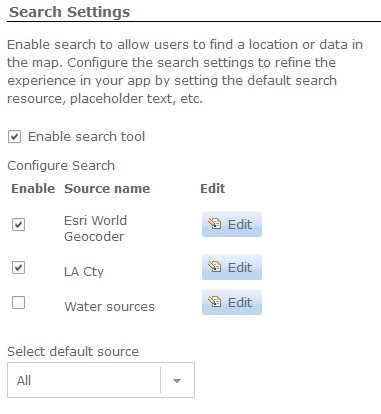The width and height of the screenshot is (381, 414).
Task: Click the Enable search tool label
Action: (x=86, y=137)
